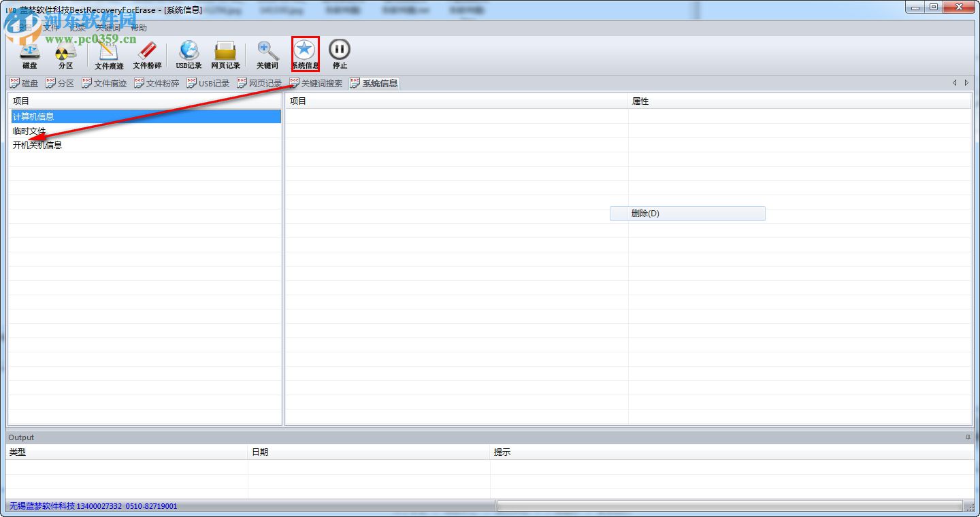Open the 文件 menu
The height and width of the screenshot is (517, 980).
(x=51, y=28)
